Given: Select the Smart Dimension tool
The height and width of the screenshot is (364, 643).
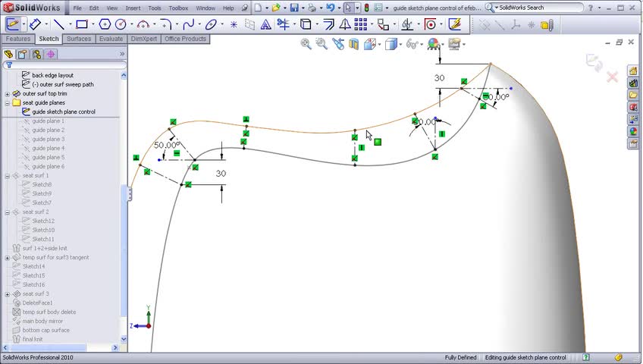Looking at the screenshot, I should (36, 24).
